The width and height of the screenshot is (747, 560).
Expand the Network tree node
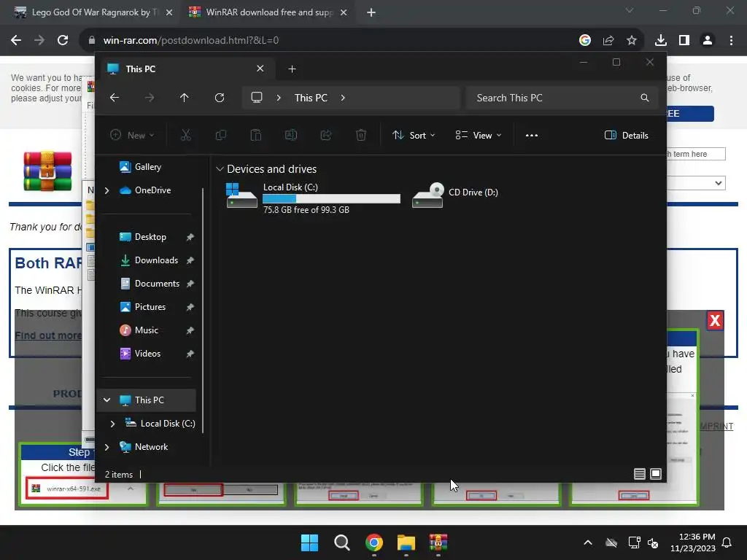(x=107, y=447)
